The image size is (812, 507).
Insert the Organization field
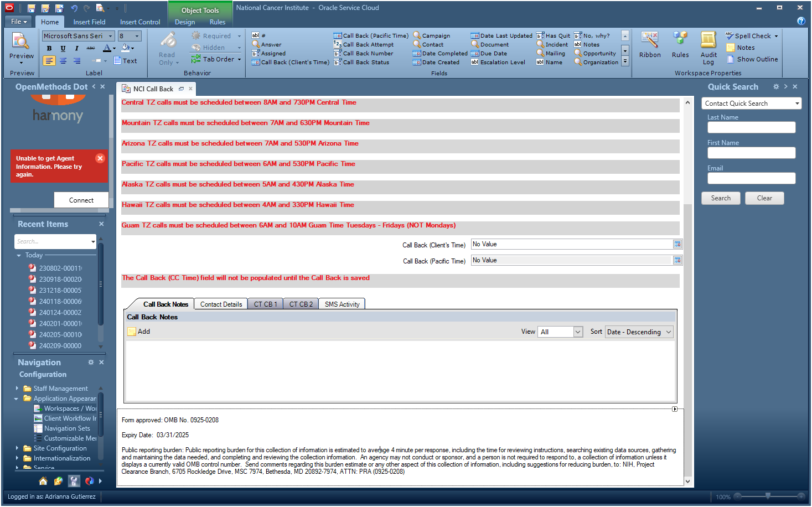coord(596,63)
